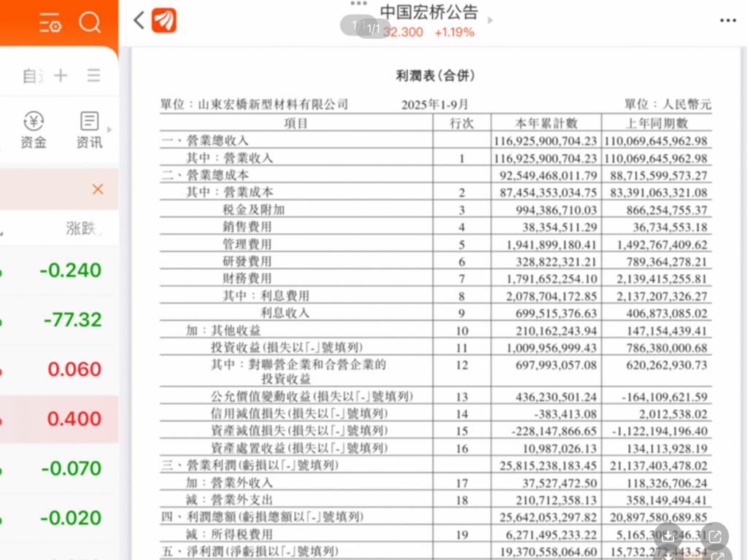
Task: Click the 財務費用 row label
Action: [x=247, y=278]
